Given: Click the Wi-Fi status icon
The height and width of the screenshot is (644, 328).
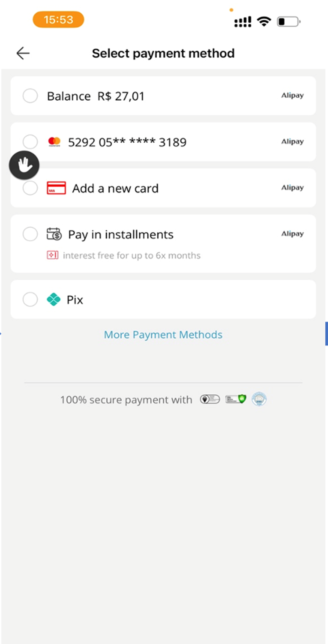Looking at the screenshot, I should click(x=264, y=21).
